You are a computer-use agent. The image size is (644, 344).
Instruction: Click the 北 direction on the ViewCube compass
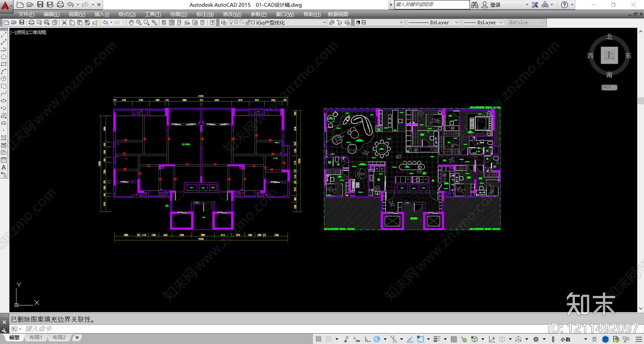pos(609,37)
